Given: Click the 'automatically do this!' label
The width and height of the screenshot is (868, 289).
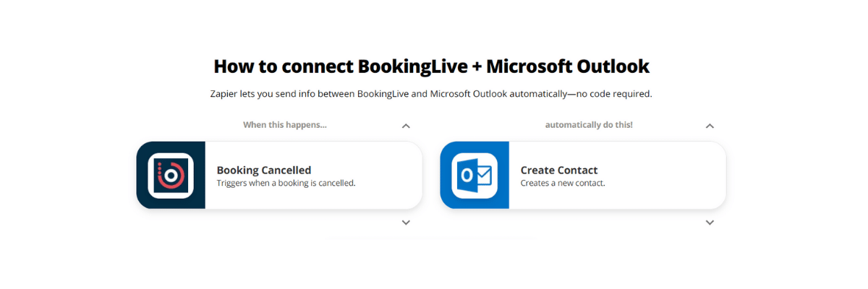Looking at the screenshot, I should pos(589,125).
